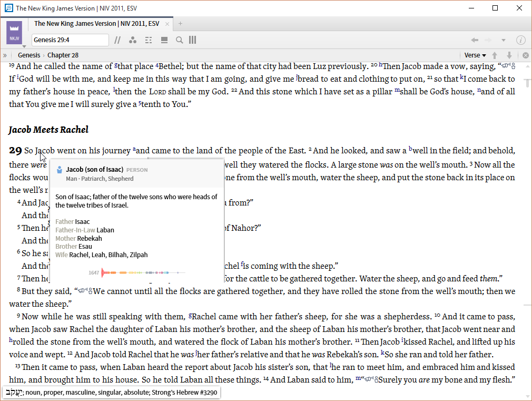
Task: Click footnote k before 'So she ran'
Action: pyautogui.click(x=382, y=353)
